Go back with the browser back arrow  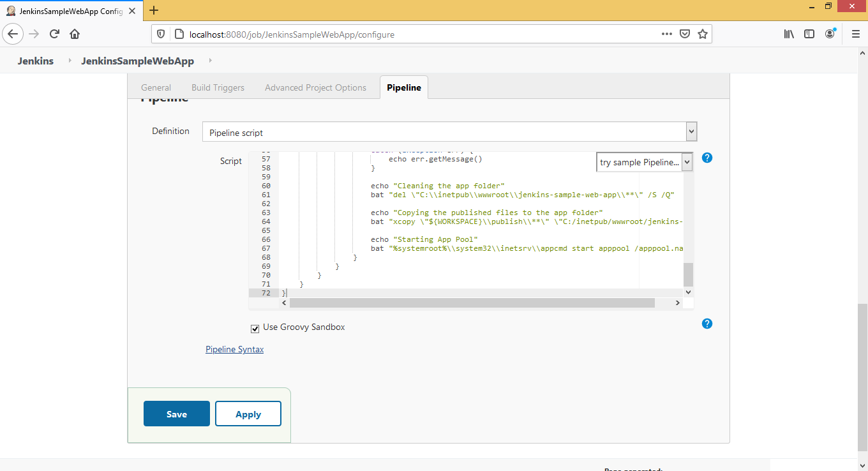point(13,34)
